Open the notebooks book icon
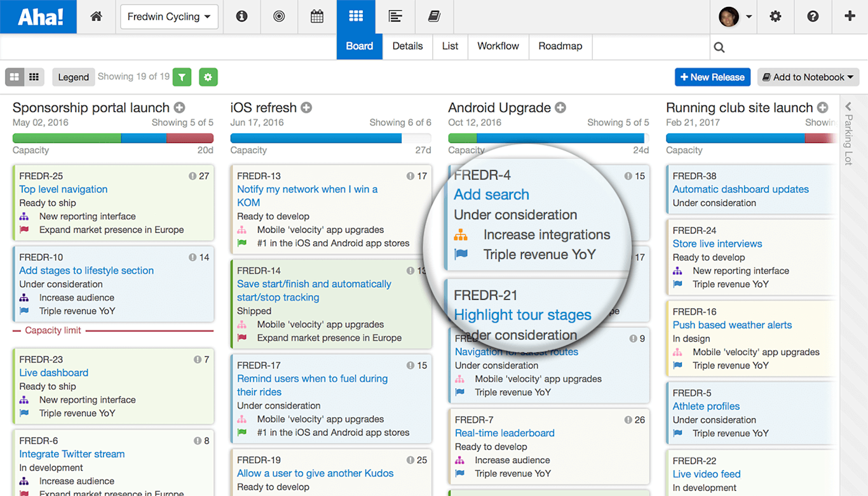Image resolution: width=868 pixels, height=496 pixels. click(x=434, y=17)
